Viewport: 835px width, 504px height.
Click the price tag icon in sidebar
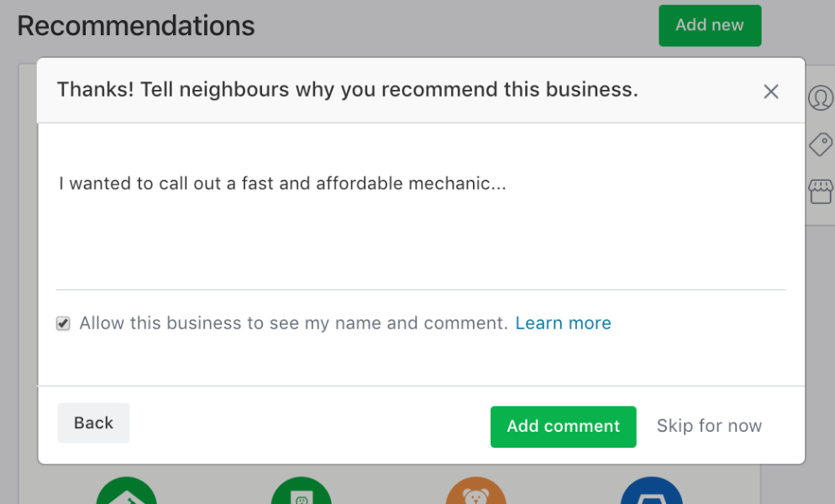tap(822, 144)
